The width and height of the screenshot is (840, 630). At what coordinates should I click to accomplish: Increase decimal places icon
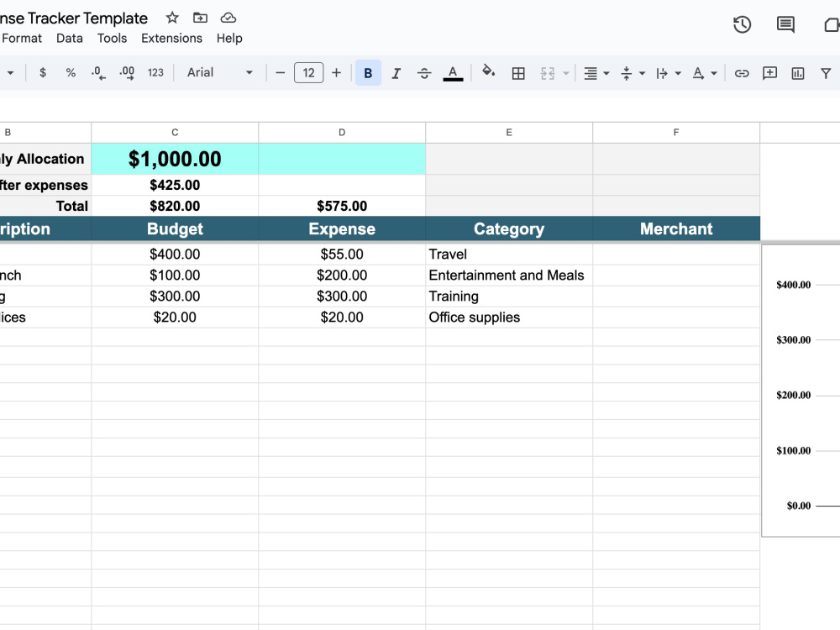click(127, 72)
